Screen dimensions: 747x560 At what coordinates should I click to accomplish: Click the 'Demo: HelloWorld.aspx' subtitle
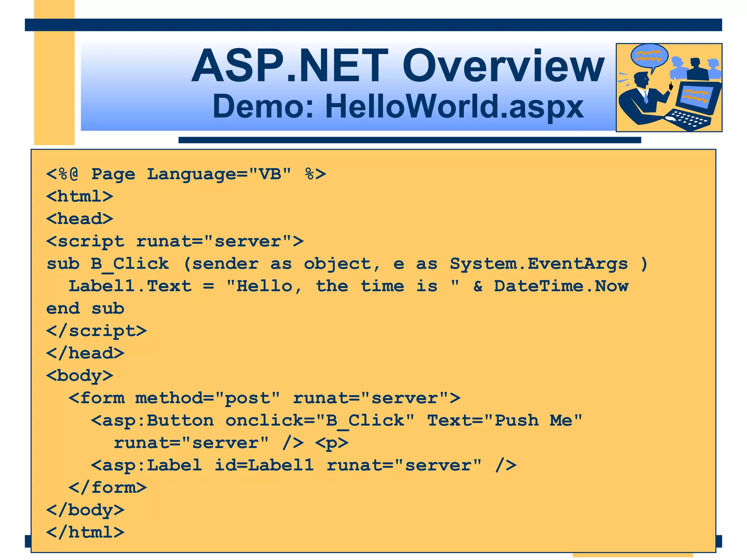click(398, 106)
